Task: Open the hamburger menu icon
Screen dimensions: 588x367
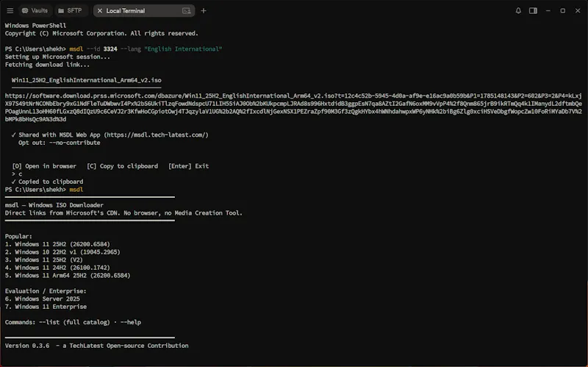Action: pos(10,10)
